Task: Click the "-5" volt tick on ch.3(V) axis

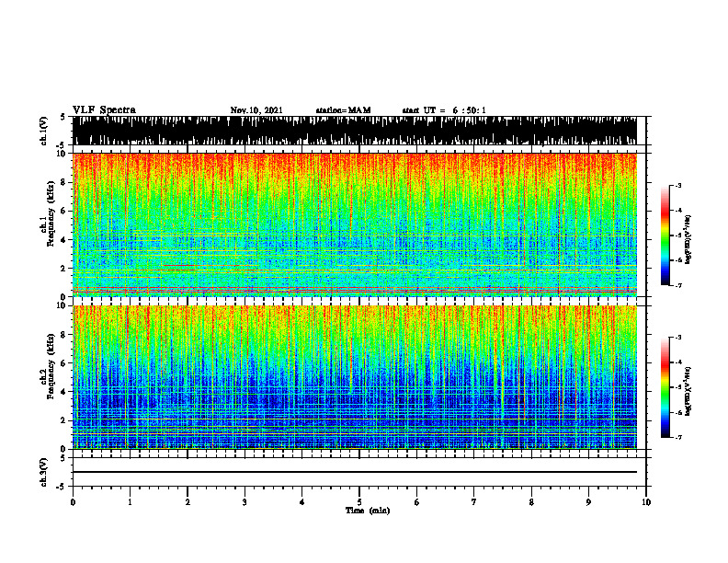Action: click(x=62, y=487)
